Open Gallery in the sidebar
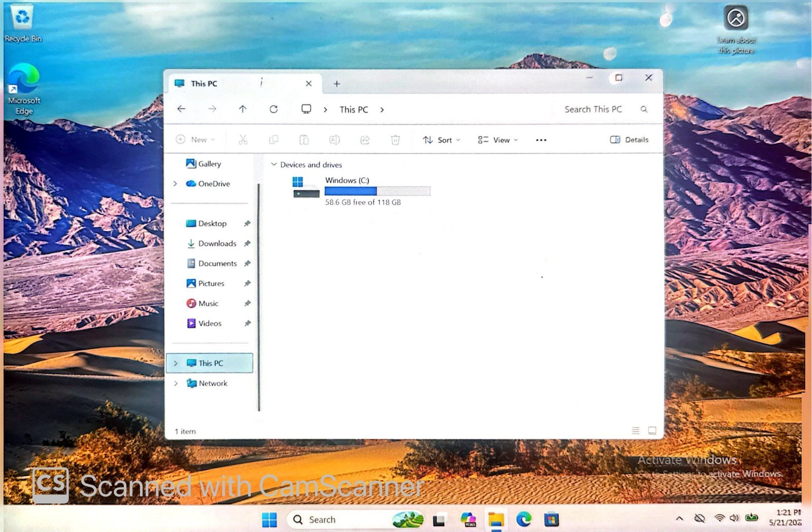This screenshot has height=532, width=812. click(x=204, y=164)
